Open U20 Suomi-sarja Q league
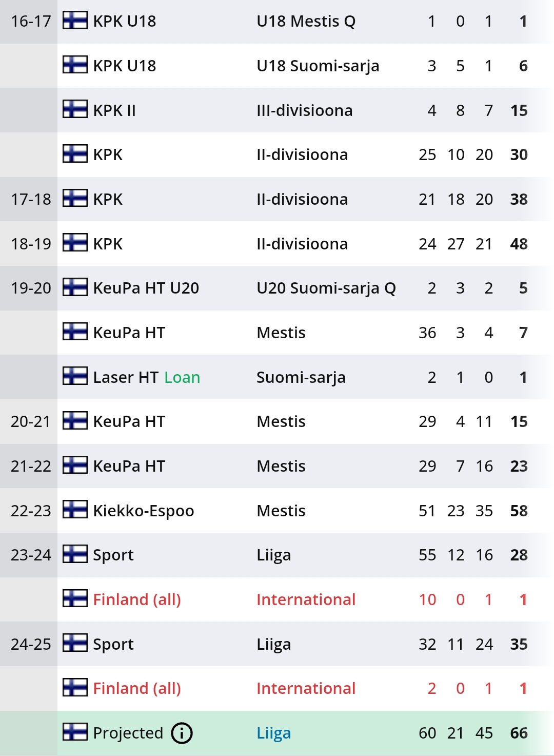This screenshot has height=756, width=554. (x=326, y=288)
